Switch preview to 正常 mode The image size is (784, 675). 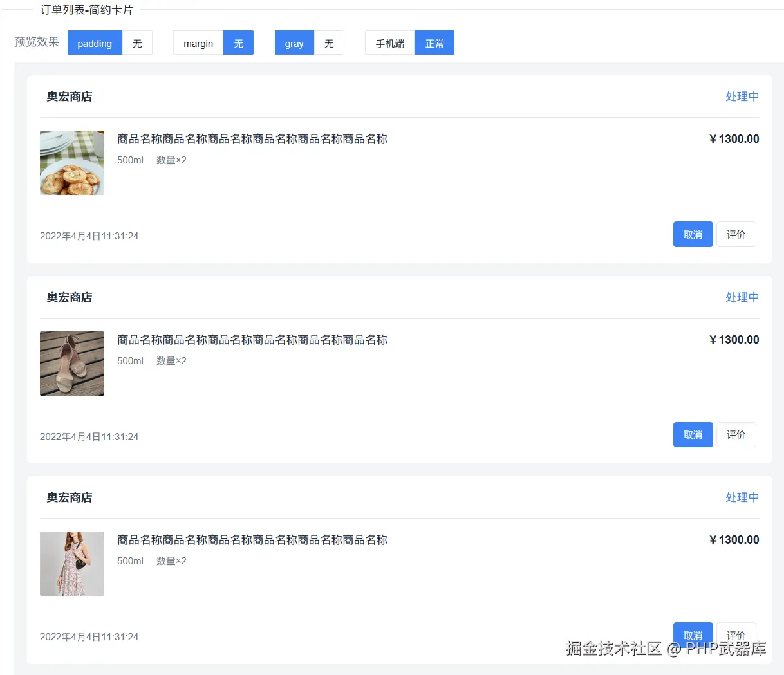point(434,43)
